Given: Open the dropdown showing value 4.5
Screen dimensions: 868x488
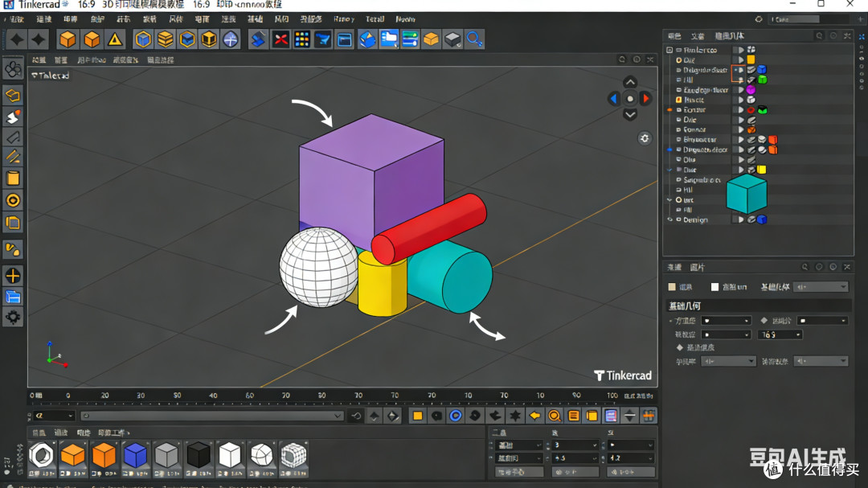Looking at the screenshot, I should click(575, 458).
